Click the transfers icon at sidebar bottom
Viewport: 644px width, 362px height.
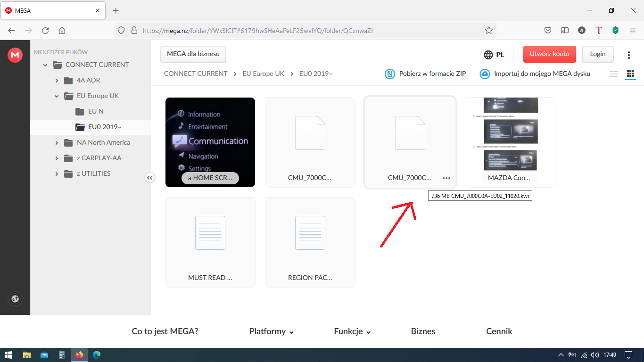click(x=15, y=299)
